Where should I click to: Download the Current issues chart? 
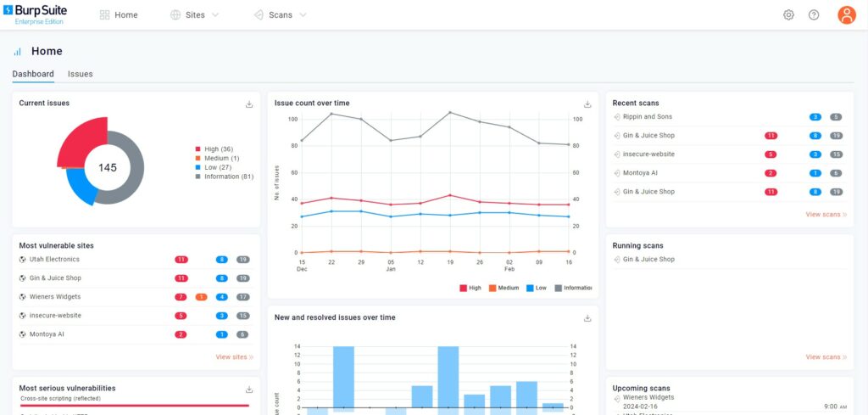249,104
